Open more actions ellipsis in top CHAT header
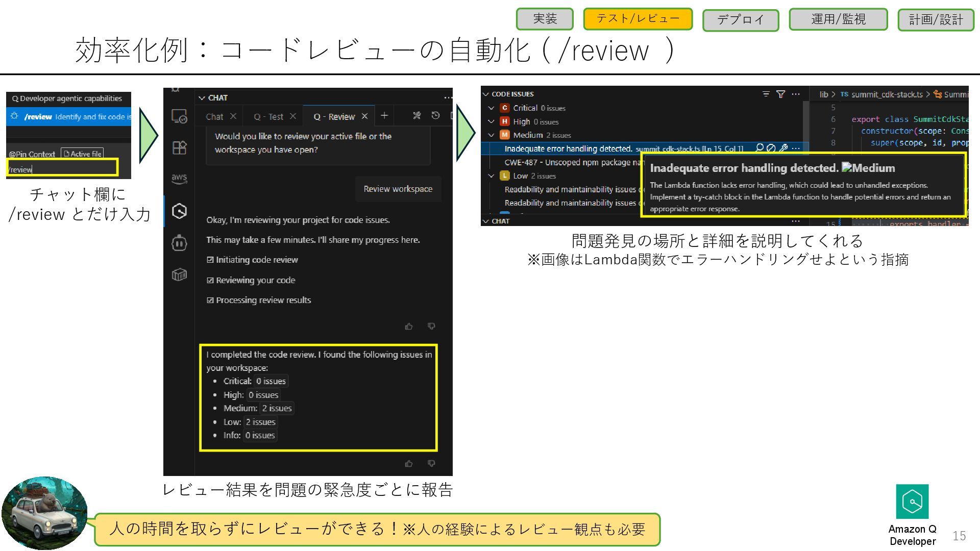The width and height of the screenshot is (980, 551). click(448, 97)
